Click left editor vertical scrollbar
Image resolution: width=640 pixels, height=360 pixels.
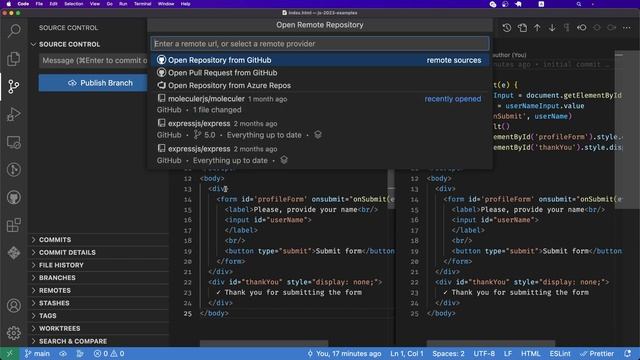pos(391,189)
